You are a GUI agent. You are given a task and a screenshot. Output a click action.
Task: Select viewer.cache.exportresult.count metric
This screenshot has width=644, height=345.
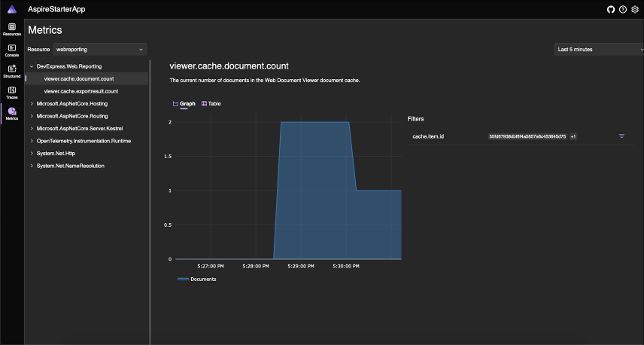click(x=81, y=90)
